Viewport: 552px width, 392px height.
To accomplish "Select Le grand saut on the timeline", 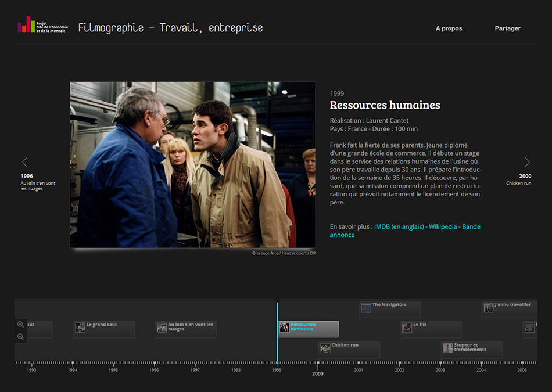I will click(x=104, y=329).
